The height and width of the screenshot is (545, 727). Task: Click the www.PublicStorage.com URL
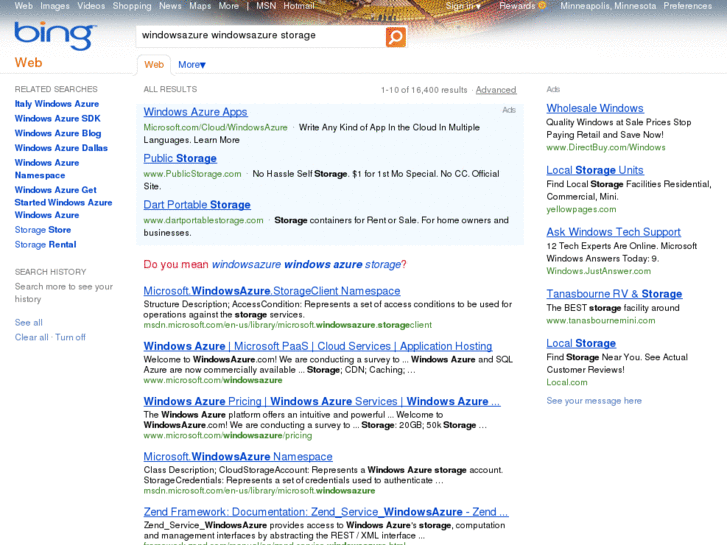(x=192, y=174)
